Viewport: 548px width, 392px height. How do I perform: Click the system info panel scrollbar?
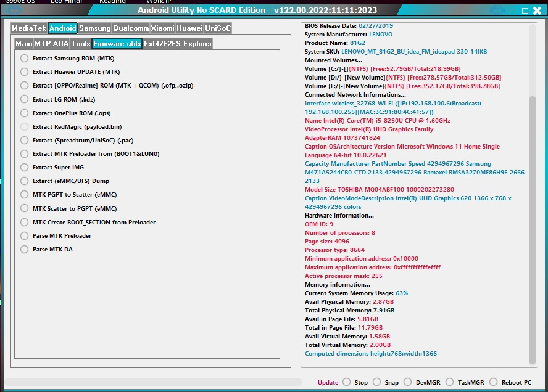click(x=533, y=228)
